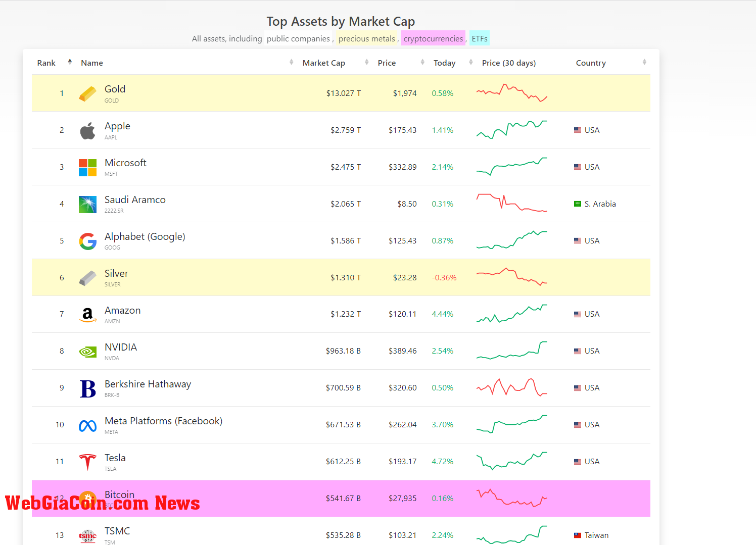
Task: Open the Silver asset page
Action: [x=116, y=273]
